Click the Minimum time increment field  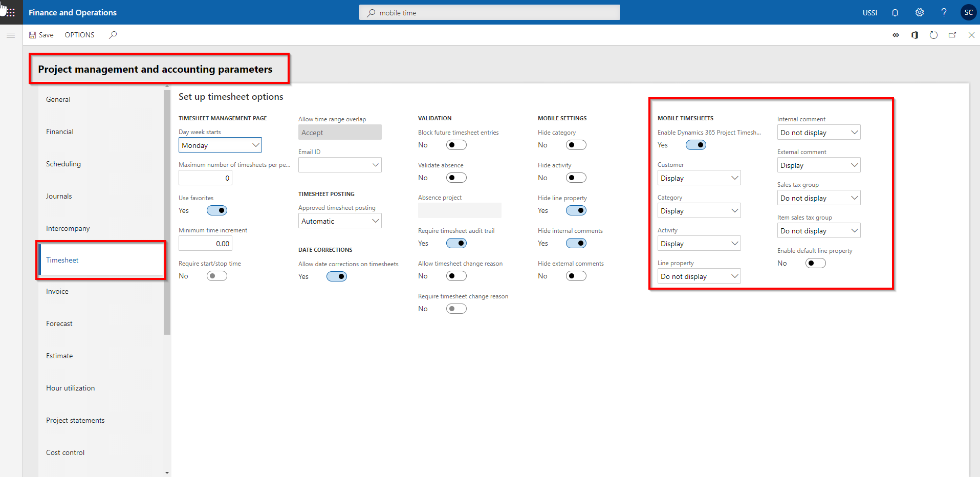click(x=205, y=244)
